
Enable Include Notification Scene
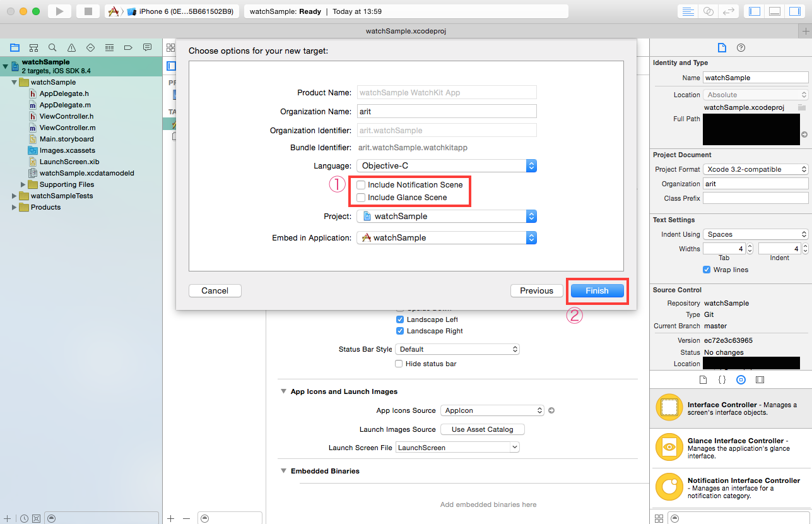tap(361, 185)
